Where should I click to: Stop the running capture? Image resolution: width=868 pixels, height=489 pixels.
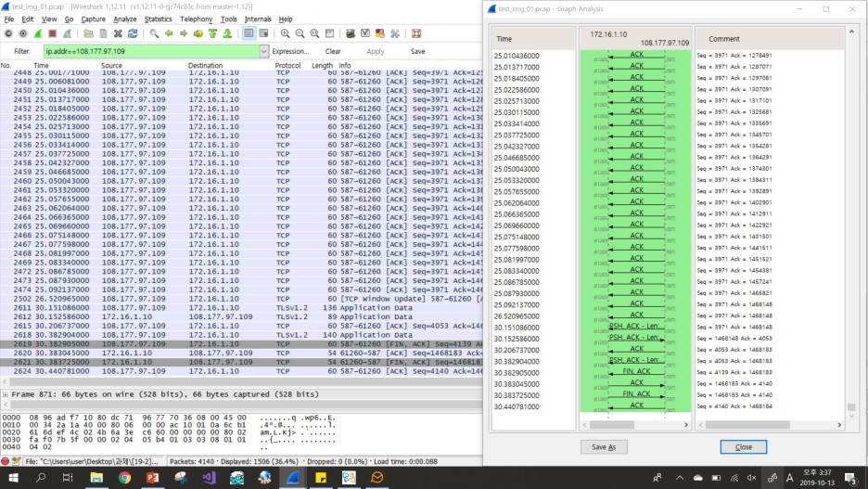[53, 33]
